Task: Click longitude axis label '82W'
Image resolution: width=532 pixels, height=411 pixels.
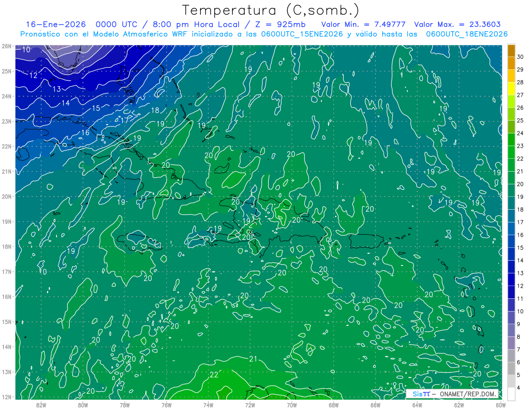Action: click(x=41, y=405)
